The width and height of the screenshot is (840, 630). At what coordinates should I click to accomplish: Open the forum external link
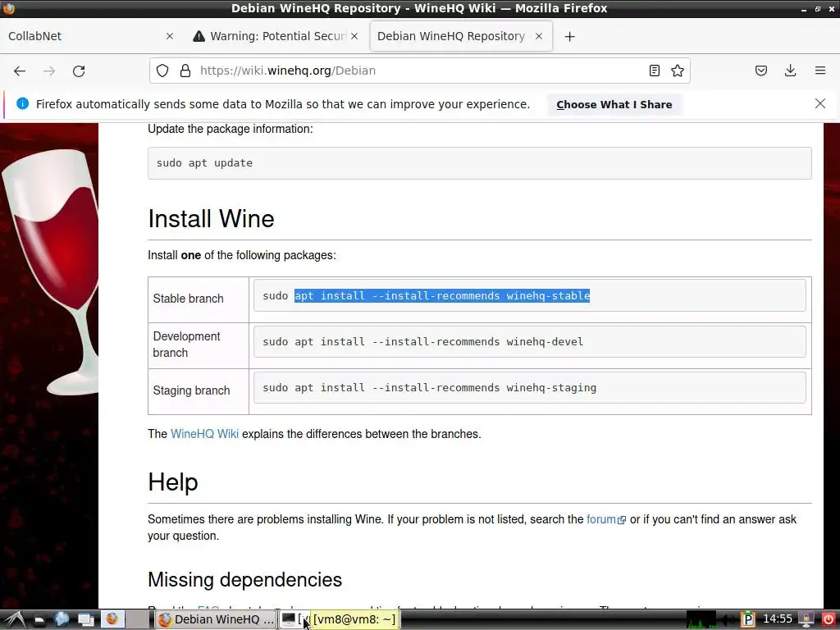[606, 519]
